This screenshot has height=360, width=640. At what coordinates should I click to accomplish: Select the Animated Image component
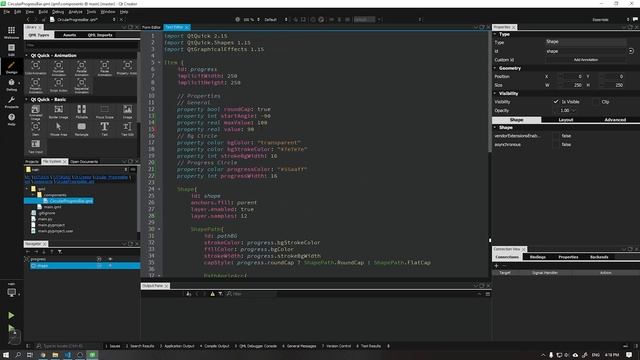[x=36, y=112]
